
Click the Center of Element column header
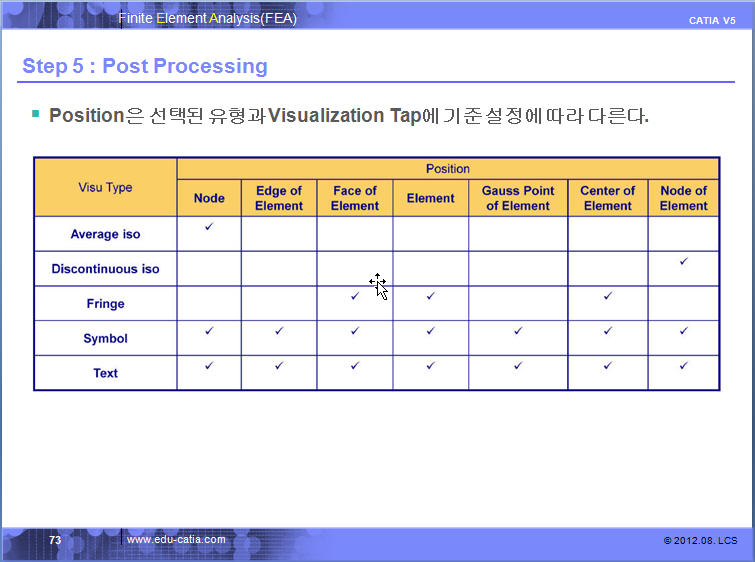607,198
